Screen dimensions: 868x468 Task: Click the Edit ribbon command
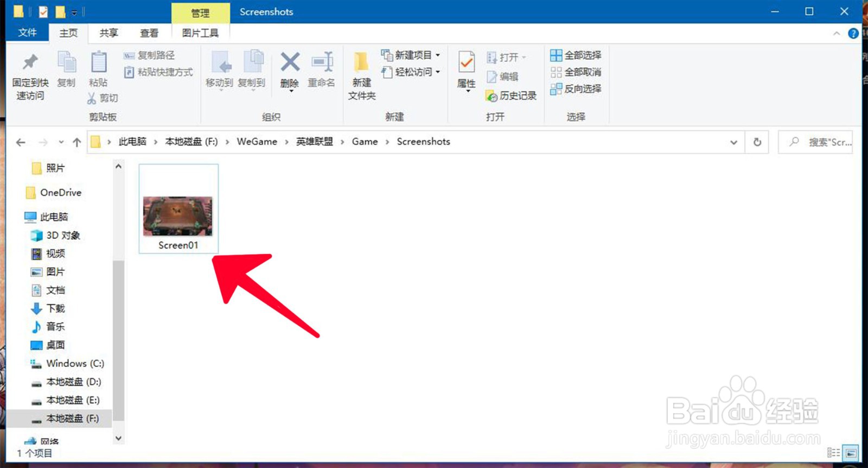[x=502, y=77]
